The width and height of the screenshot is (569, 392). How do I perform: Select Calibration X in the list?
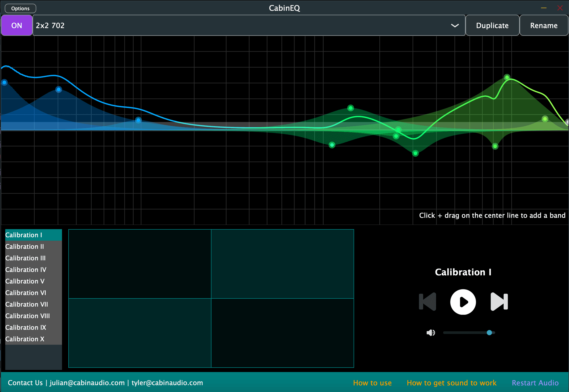pos(34,339)
